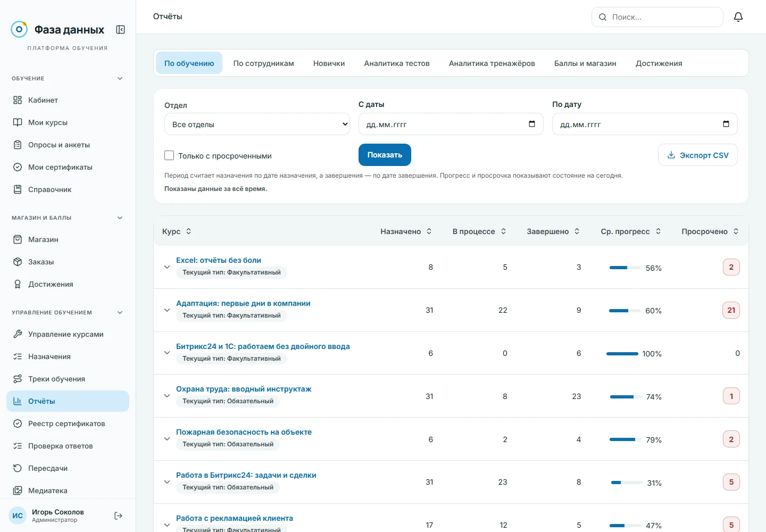Open Проверка ответов in the sidebar

[68, 446]
